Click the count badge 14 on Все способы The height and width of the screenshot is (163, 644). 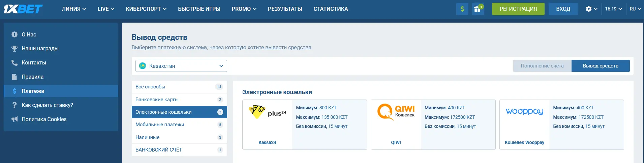[x=219, y=87]
